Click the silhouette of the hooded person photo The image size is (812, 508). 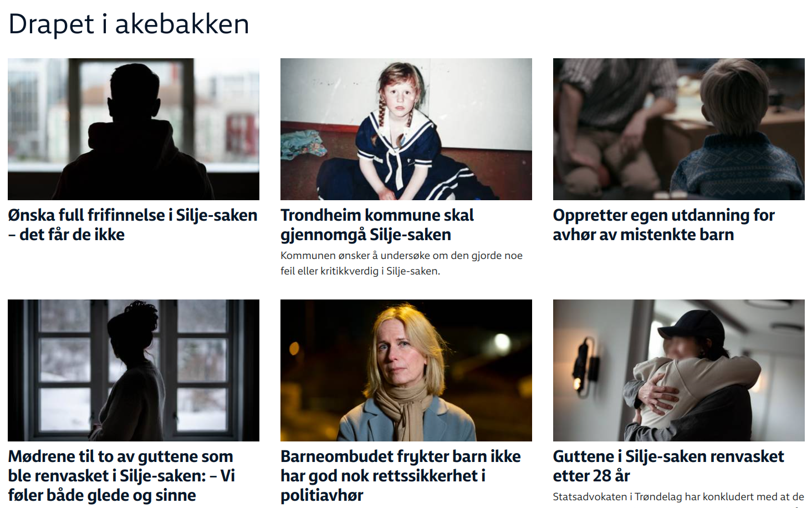134,129
